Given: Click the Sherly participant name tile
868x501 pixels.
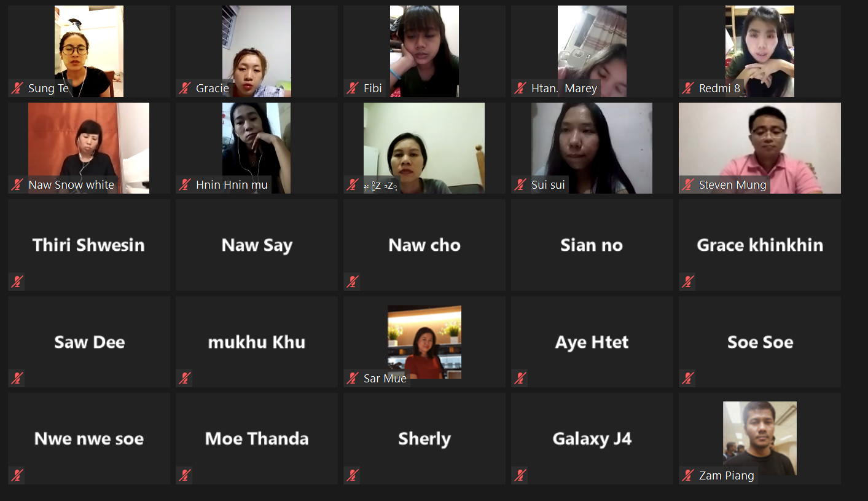Looking at the screenshot, I should click(x=424, y=438).
